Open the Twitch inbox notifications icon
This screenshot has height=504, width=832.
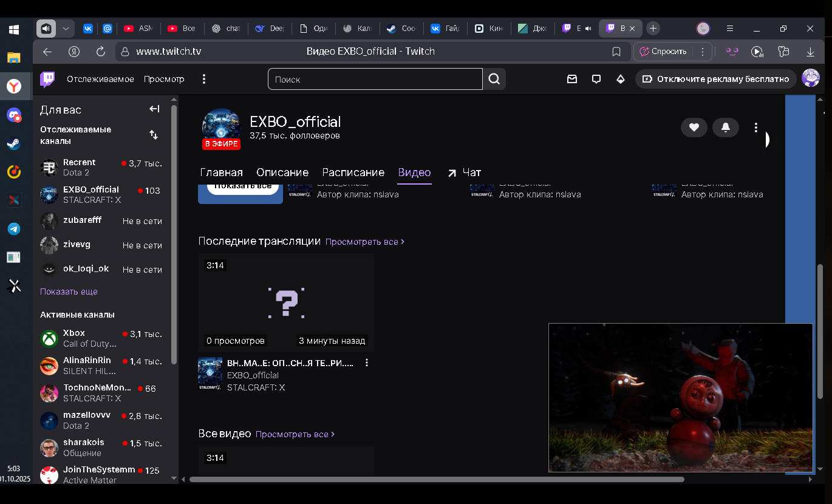coord(571,79)
